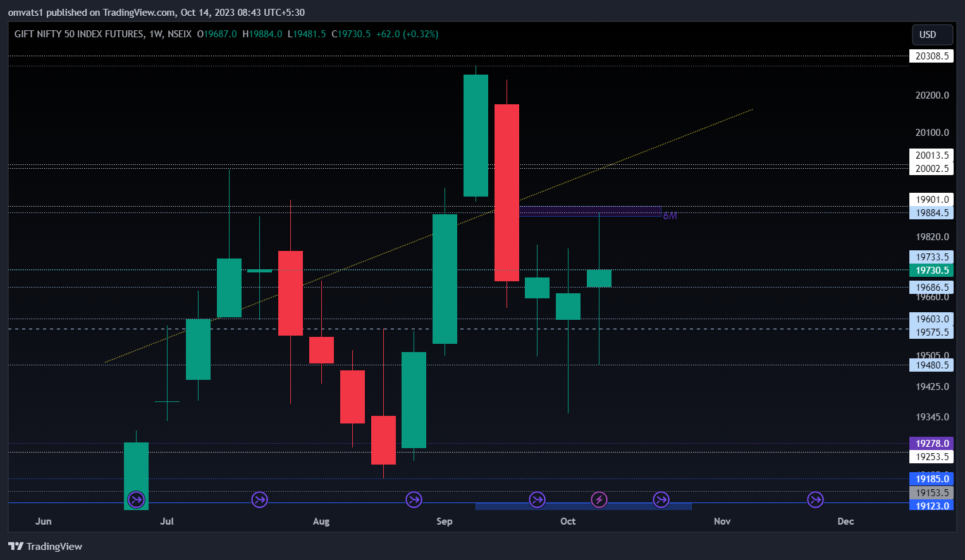
Task: Click the 19345.0 price scale value
Action: tap(932, 417)
